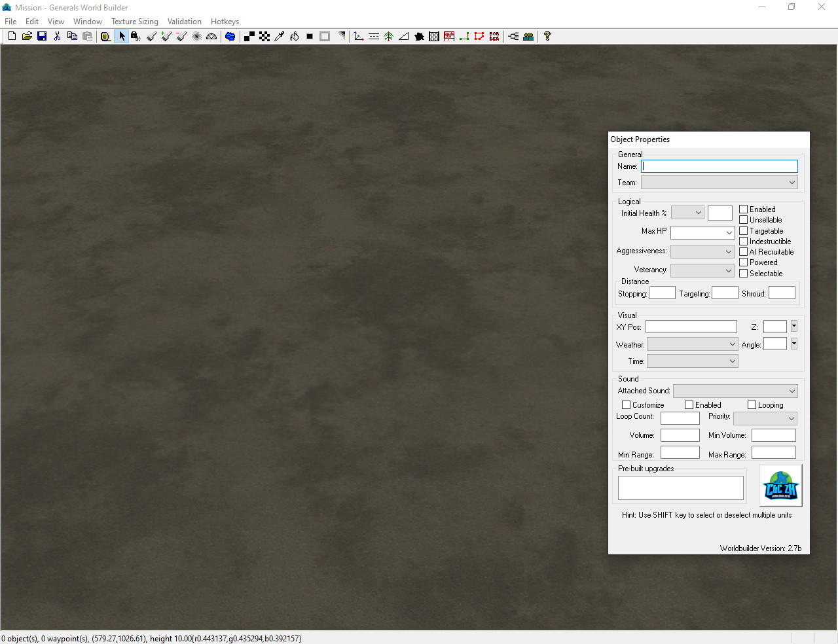Check the Looping sound option
The width and height of the screenshot is (838, 644).
pos(752,405)
